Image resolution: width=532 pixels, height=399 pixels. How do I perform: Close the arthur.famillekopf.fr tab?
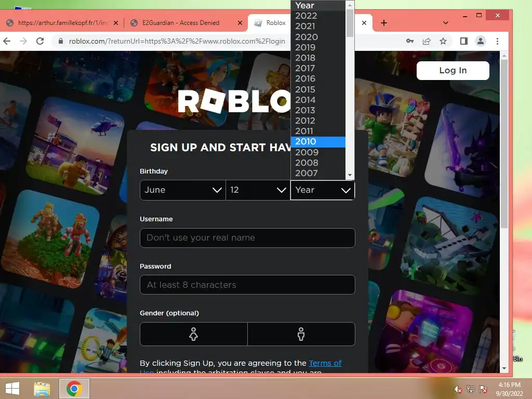116,23
